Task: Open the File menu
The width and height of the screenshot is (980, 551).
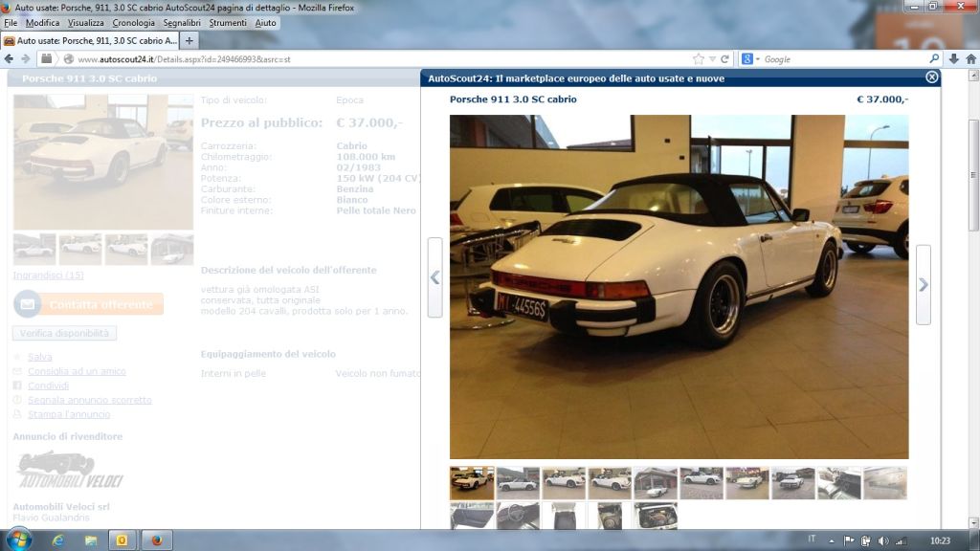Action: [11, 23]
